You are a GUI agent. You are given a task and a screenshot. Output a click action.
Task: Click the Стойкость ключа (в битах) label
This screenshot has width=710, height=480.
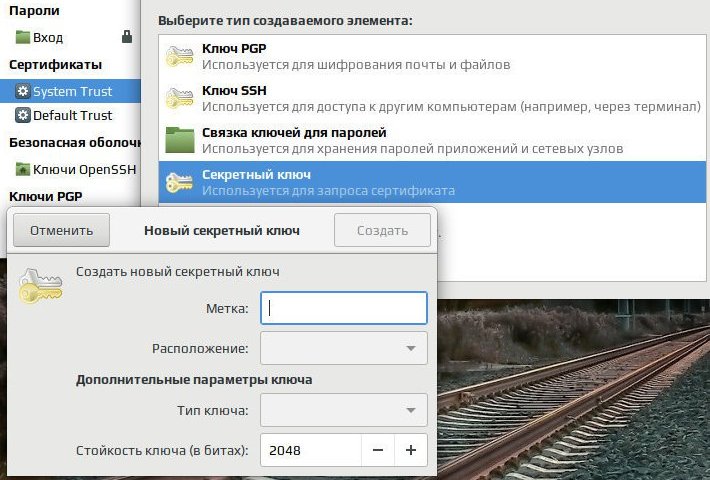point(162,451)
